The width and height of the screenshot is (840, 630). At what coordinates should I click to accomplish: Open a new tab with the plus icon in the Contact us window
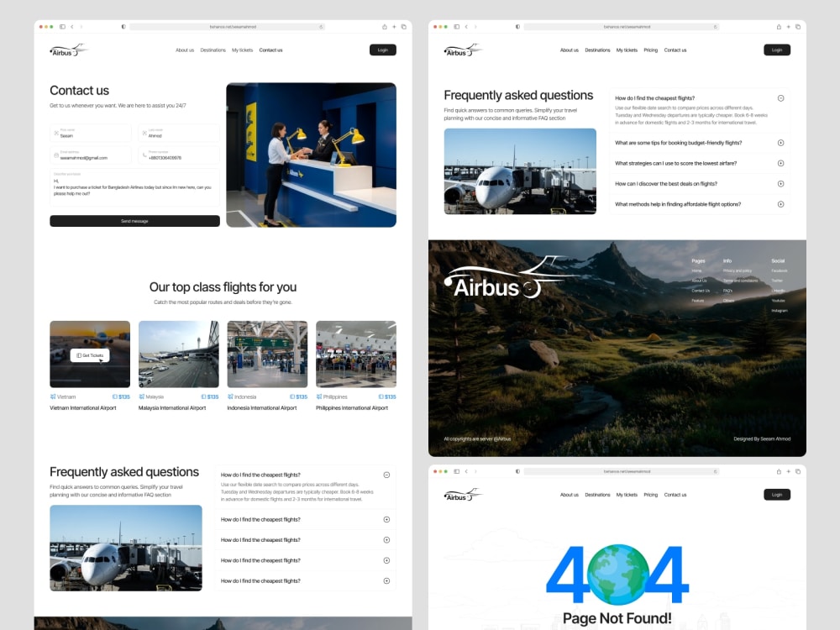[x=394, y=26]
